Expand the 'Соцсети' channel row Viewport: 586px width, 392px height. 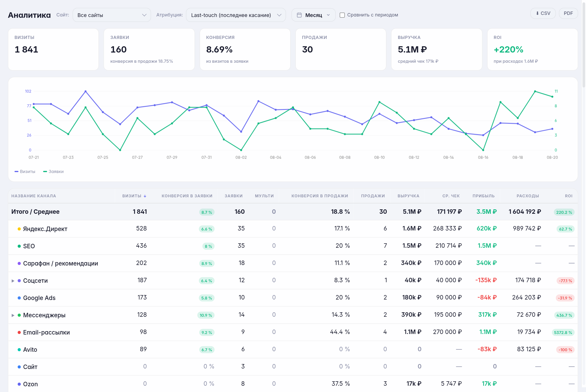[13, 281]
